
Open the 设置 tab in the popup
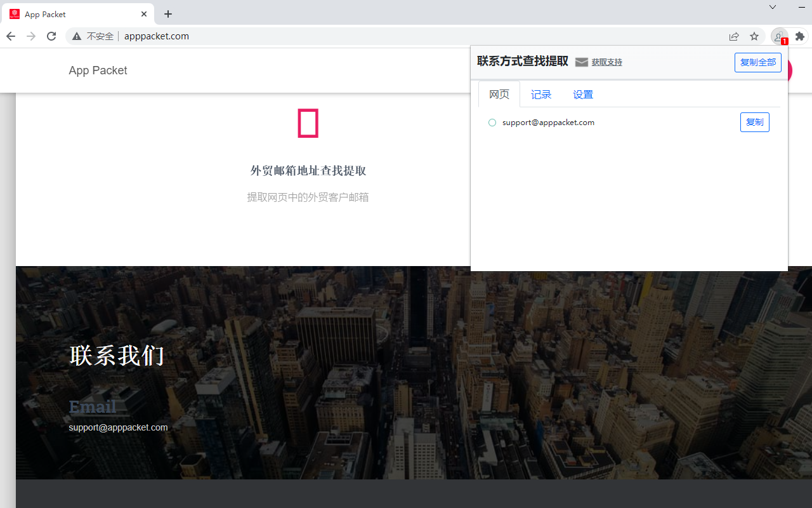[x=582, y=94]
